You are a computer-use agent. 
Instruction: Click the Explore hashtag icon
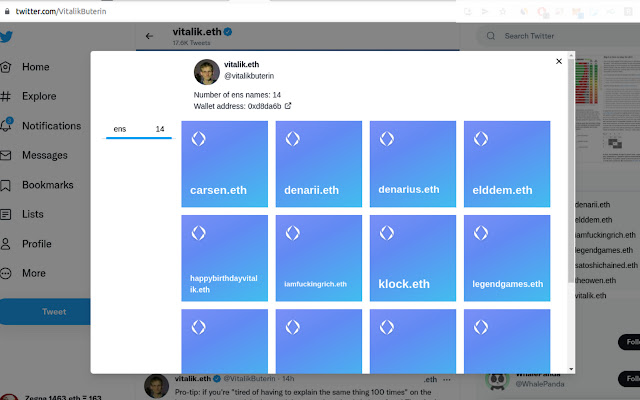(5, 96)
